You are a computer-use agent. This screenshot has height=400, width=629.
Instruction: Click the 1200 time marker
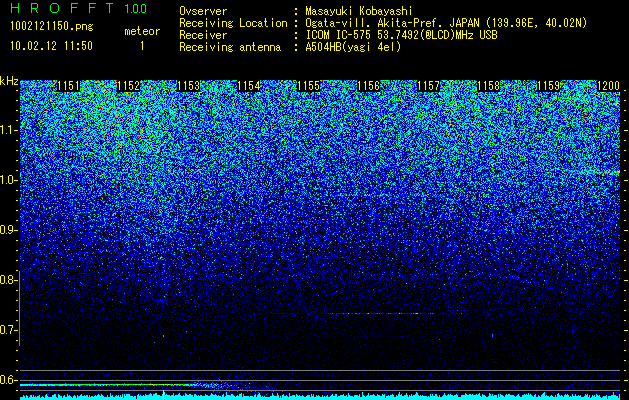609,86
